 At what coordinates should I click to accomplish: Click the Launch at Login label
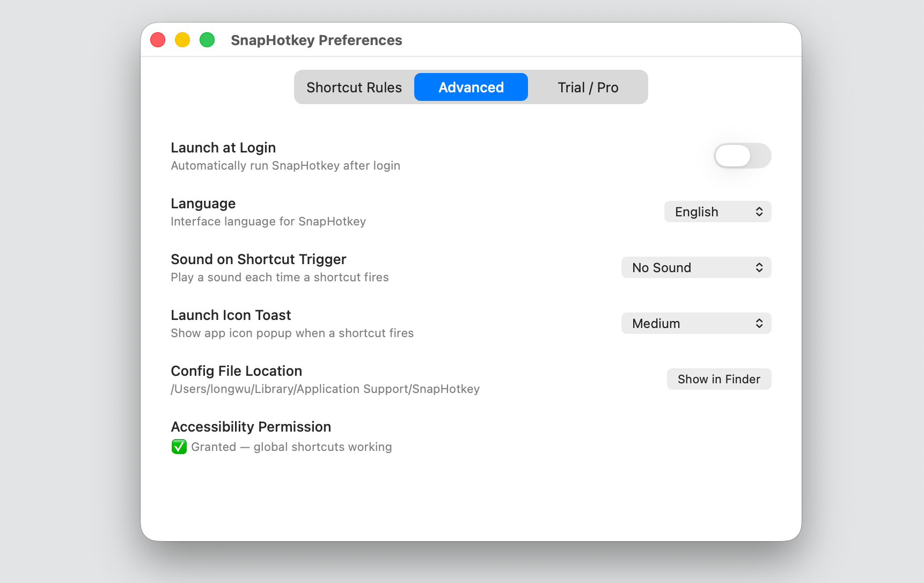223,148
